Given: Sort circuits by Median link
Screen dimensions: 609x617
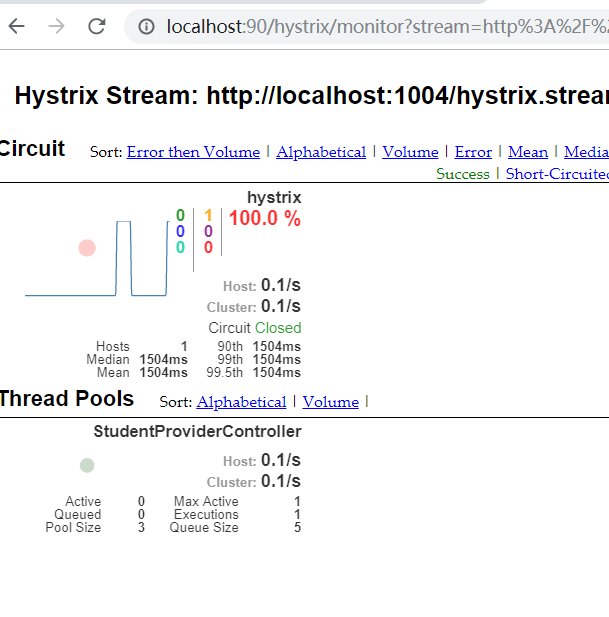Looking at the screenshot, I should tap(586, 152).
